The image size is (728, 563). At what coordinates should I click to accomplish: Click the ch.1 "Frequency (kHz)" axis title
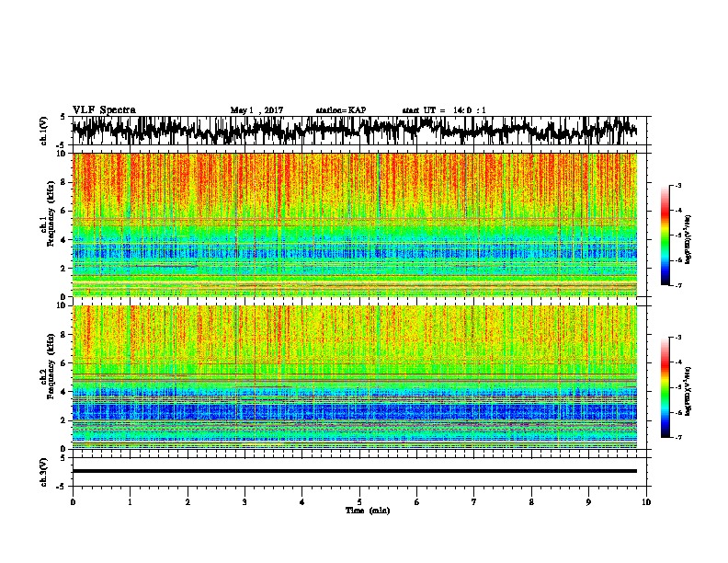click(x=51, y=214)
